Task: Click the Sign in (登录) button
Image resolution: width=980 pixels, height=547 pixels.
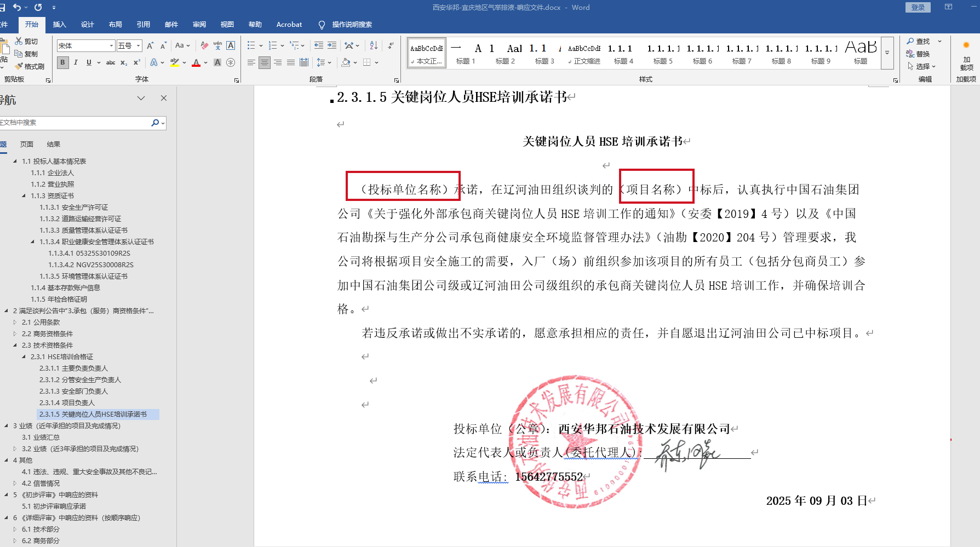Action: pos(918,7)
